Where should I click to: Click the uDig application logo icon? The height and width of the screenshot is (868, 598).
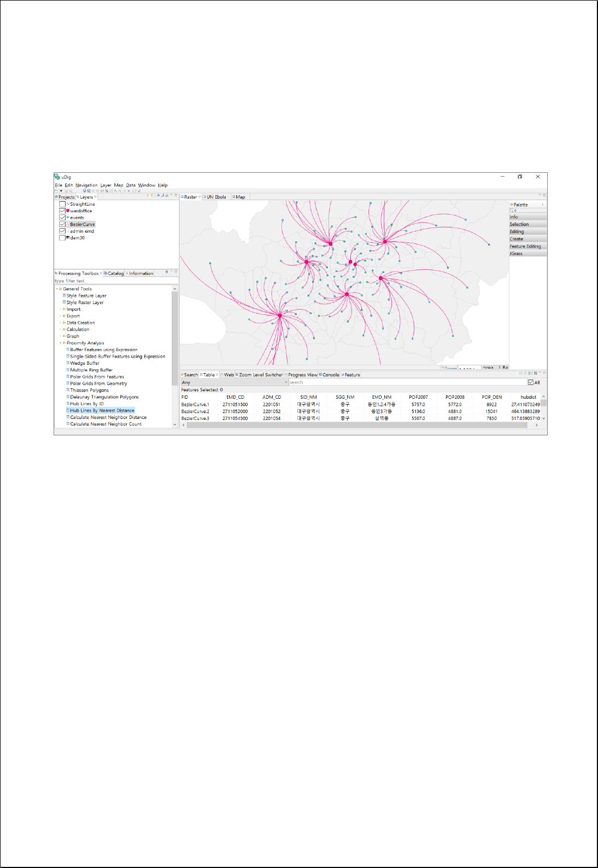point(57,177)
